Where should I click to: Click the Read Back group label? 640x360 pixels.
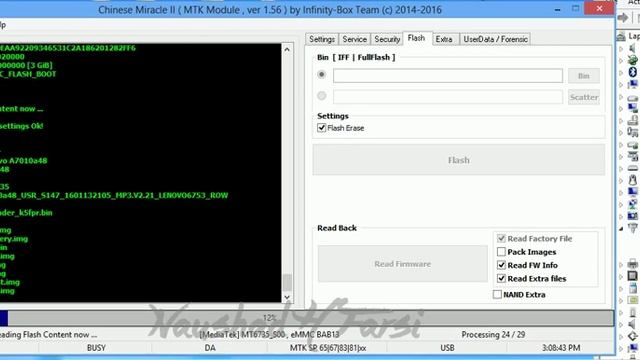tap(337, 228)
